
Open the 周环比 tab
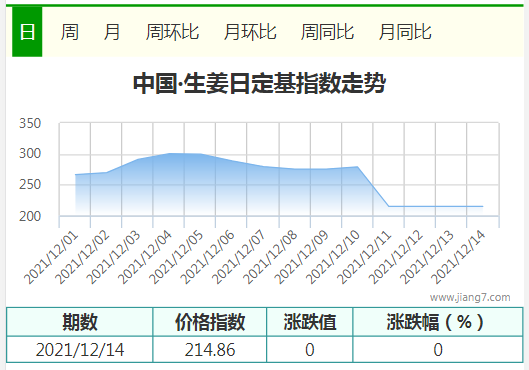172,32
